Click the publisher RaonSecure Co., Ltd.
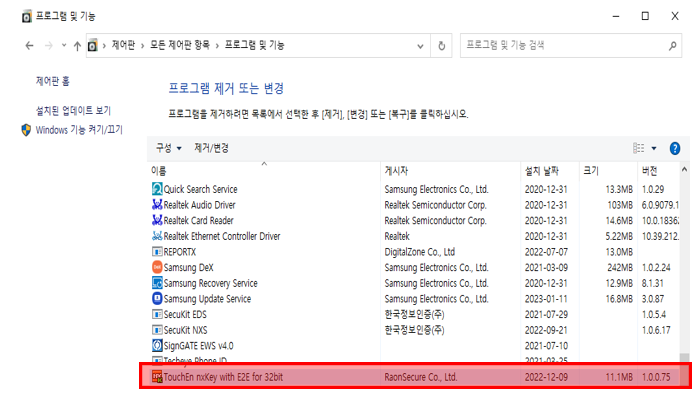The image size is (699, 396). (421, 377)
